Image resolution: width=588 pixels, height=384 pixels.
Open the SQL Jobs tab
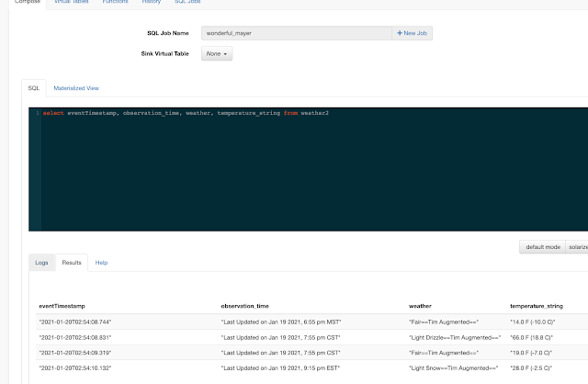point(187,3)
